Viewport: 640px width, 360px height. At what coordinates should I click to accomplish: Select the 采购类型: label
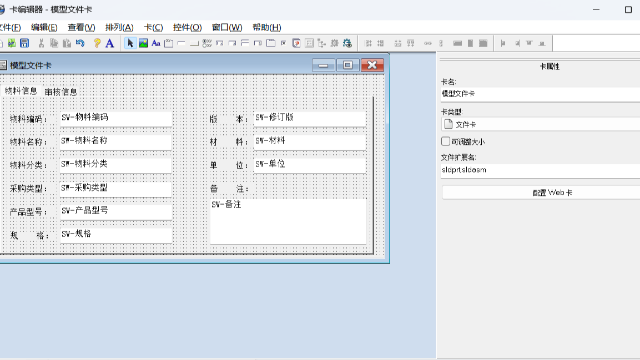tap(29, 189)
